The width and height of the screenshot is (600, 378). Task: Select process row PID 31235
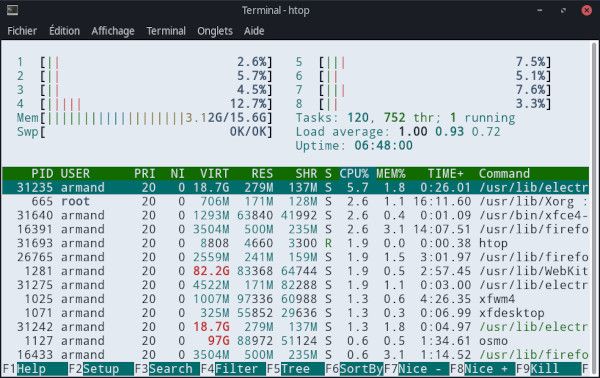(295, 187)
